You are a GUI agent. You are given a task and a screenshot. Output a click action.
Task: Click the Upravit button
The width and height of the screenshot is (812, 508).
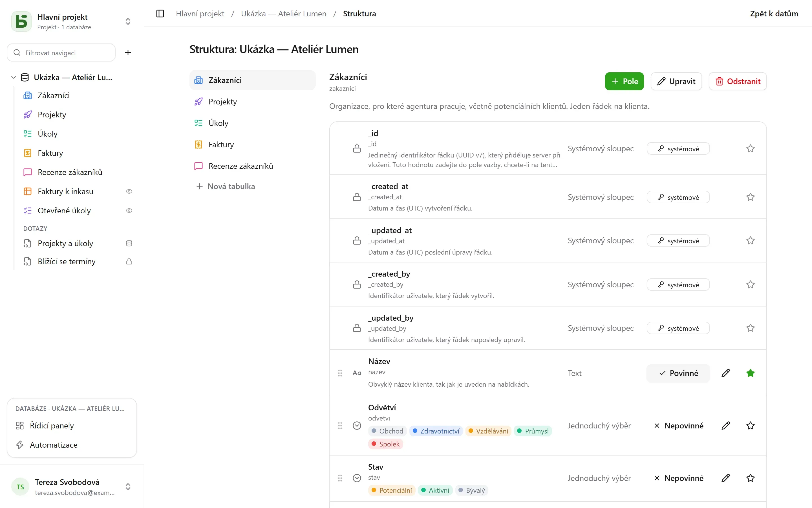pyautogui.click(x=676, y=81)
